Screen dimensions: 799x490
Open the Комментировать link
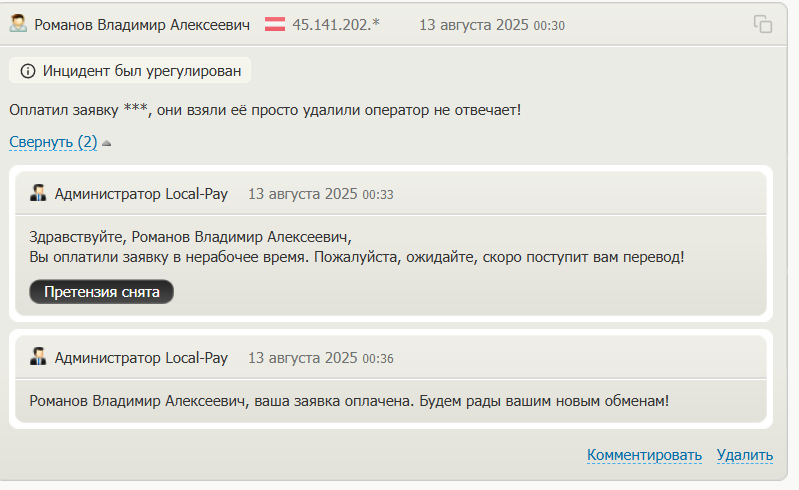(644, 455)
